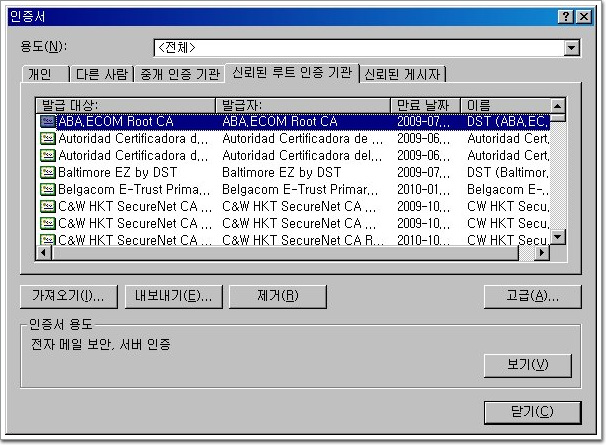Click the Autoridad Certificadora del... issuer cell
The image size is (606, 445).
pyautogui.click(x=302, y=155)
